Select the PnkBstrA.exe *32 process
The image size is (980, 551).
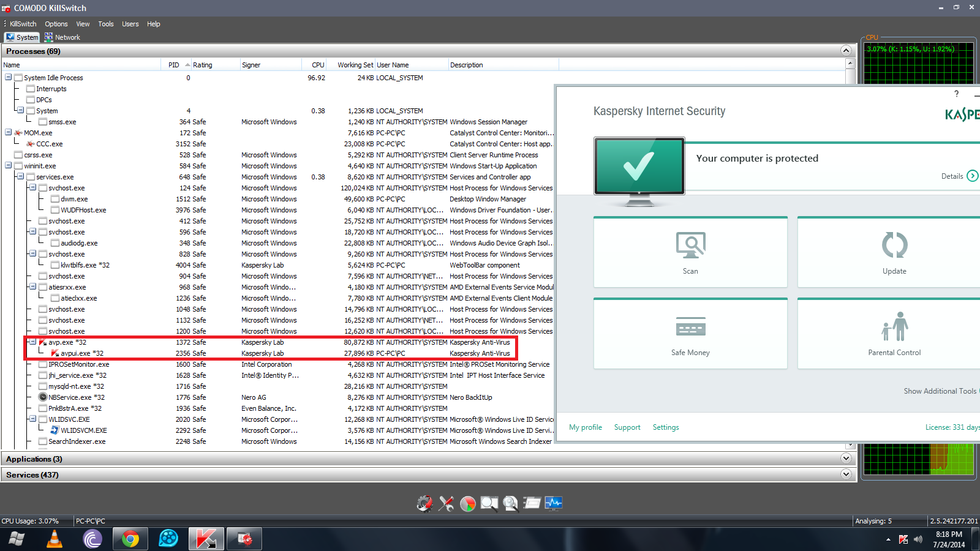pyautogui.click(x=277, y=408)
